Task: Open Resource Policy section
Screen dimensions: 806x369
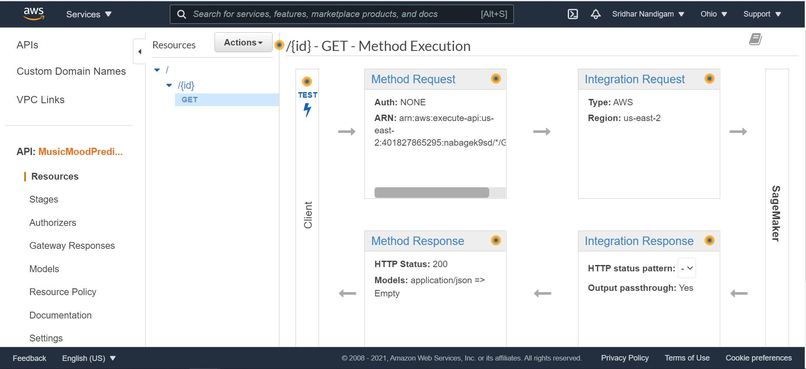Action: tap(63, 292)
